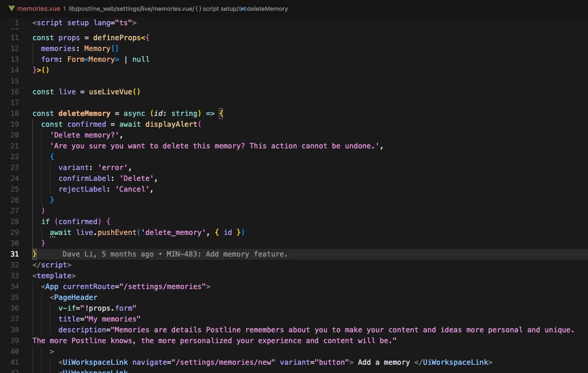Open the 'script setup' breadcrumb segment
Screen dimensions: 588x373
(220, 9)
